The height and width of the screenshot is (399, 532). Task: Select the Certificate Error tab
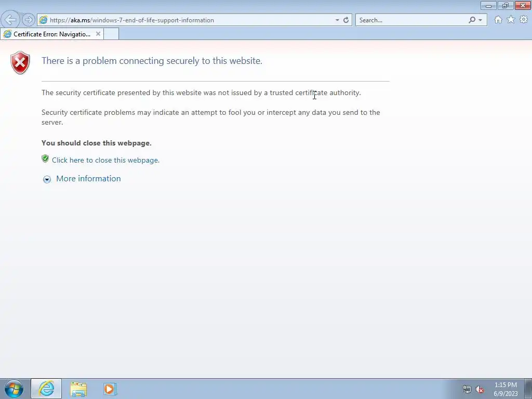(52, 34)
